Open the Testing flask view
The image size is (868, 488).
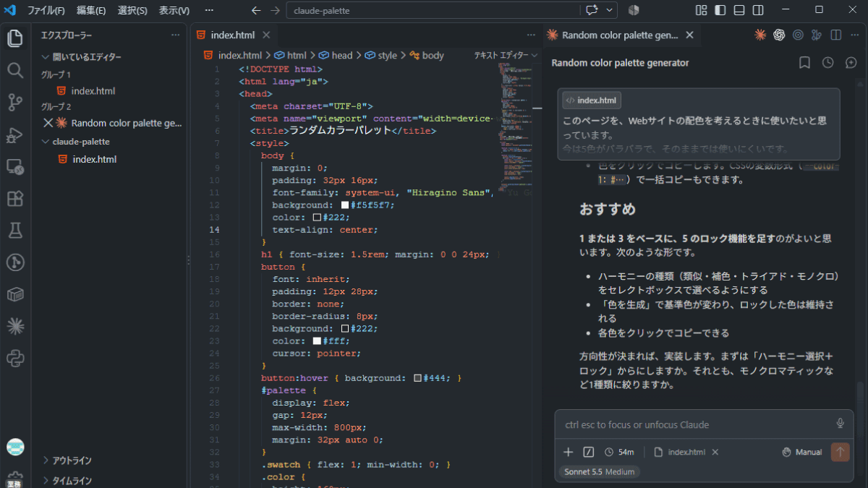tap(15, 231)
